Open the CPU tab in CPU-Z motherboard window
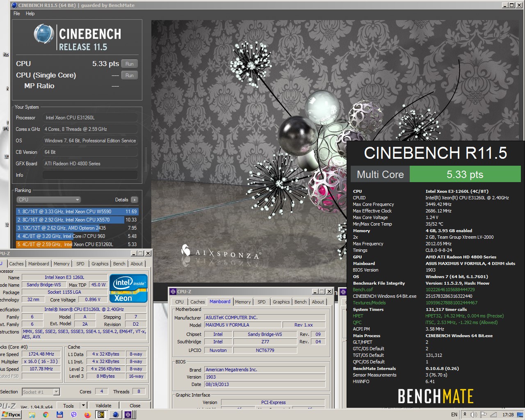525x420 pixels. tap(180, 302)
